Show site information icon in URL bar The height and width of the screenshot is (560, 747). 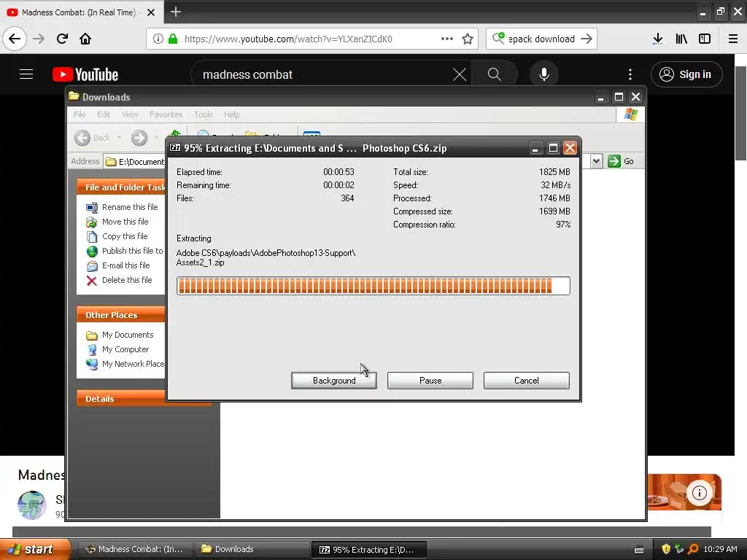(158, 39)
